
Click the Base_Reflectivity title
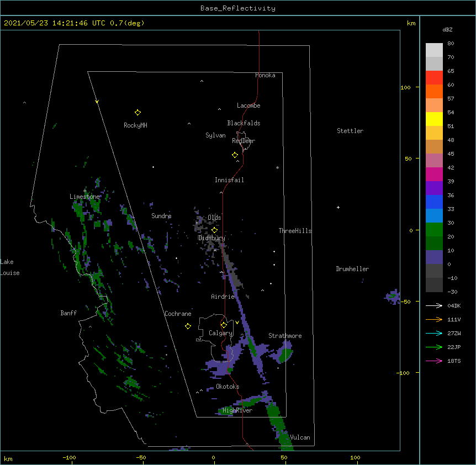[238, 8]
